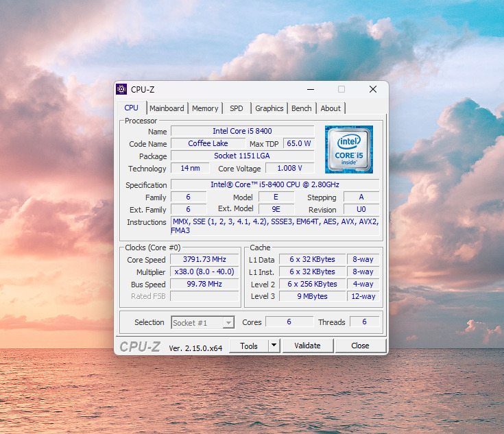Click the Level 2 '6 x 256 KBytes' value
The image size is (504, 434).
(x=312, y=284)
